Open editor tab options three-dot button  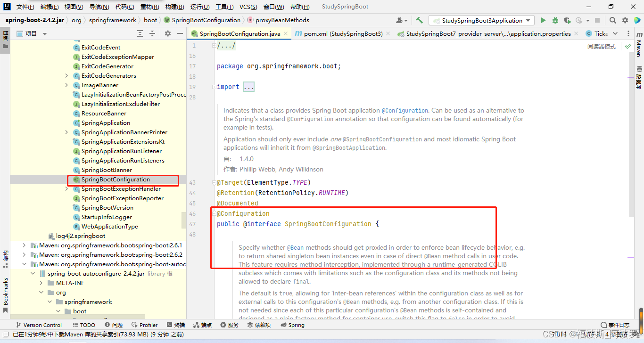click(x=628, y=33)
